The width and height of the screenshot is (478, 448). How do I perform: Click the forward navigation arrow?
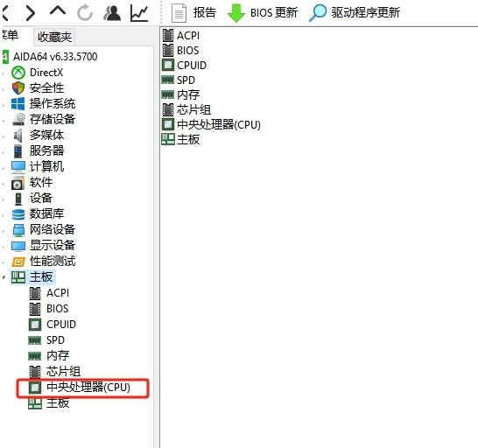pos(31,13)
